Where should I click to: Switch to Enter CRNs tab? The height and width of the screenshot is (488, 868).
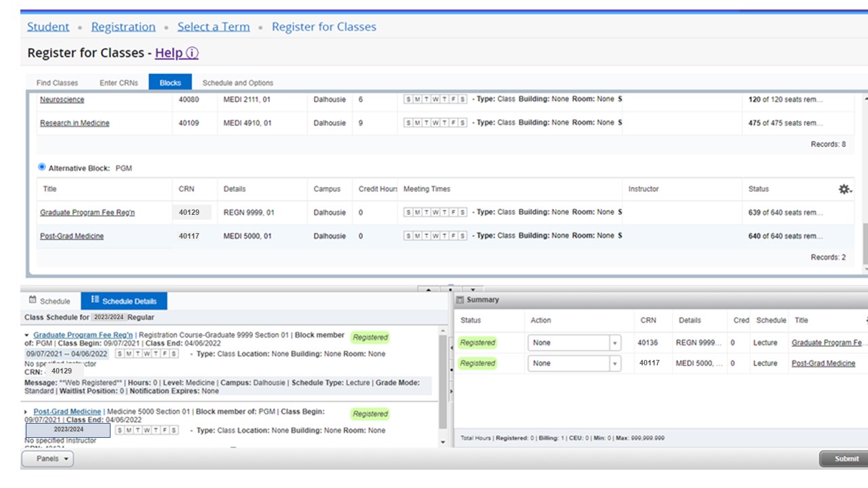119,83
